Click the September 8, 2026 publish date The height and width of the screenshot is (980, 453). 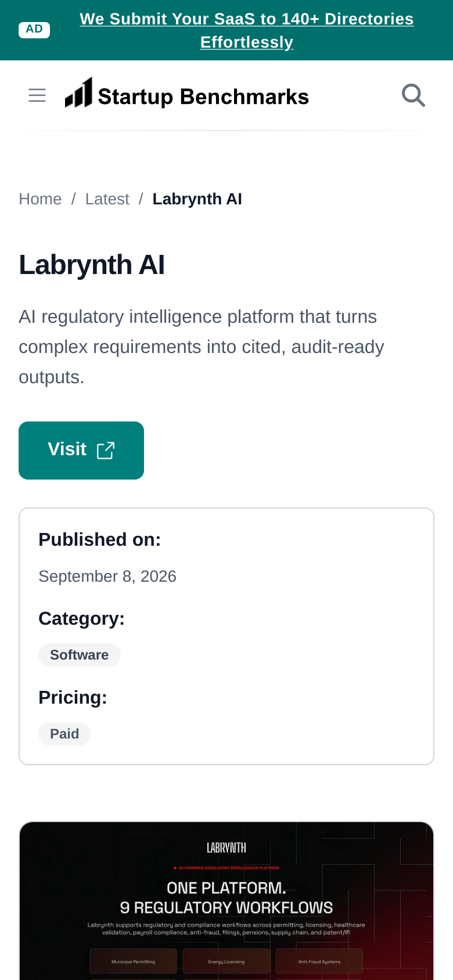(x=107, y=577)
